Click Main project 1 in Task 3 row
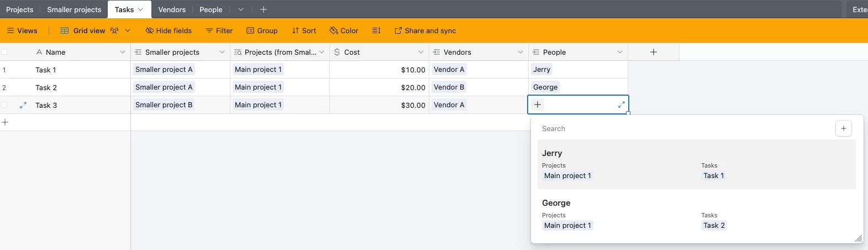Viewport: 868px width, 250px height. pos(258,105)
